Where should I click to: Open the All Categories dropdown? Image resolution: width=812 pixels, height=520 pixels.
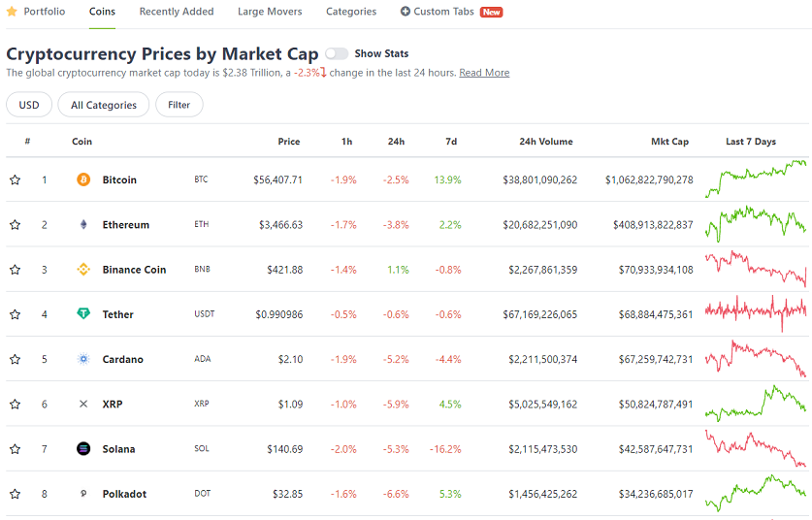click(104, 105)
